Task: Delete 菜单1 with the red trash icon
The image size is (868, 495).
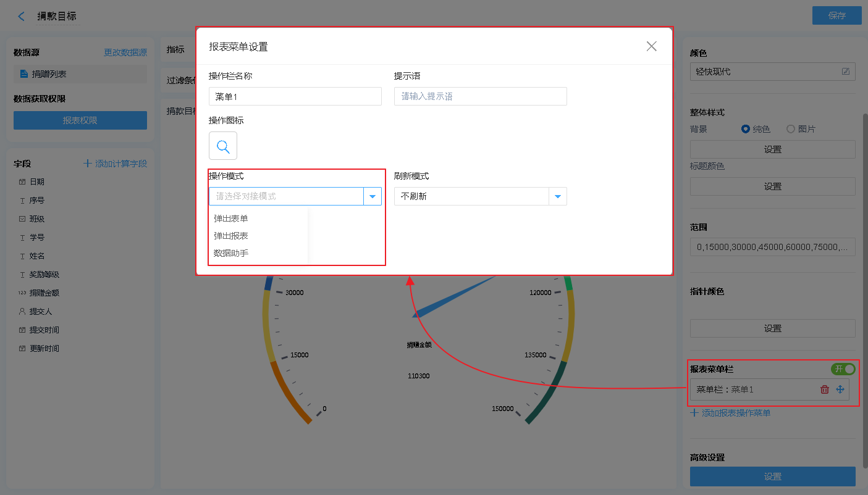Action: pos(824,389)
